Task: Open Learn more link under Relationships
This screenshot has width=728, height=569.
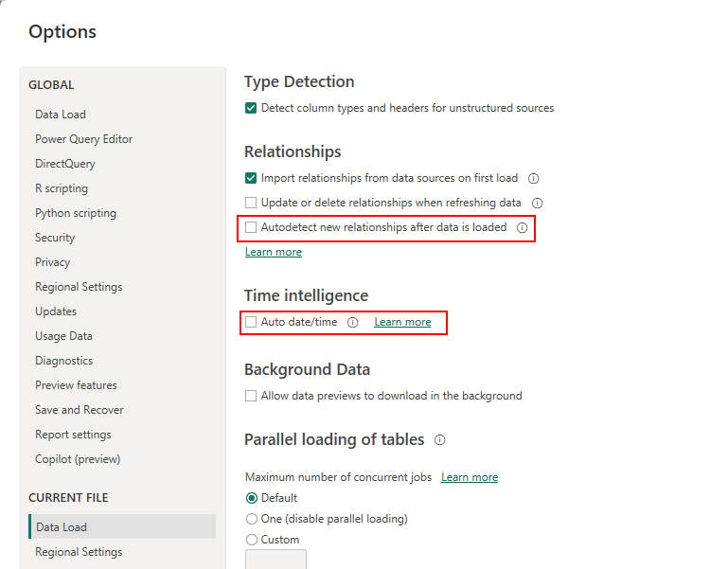Action: click(x=274, y=252)
